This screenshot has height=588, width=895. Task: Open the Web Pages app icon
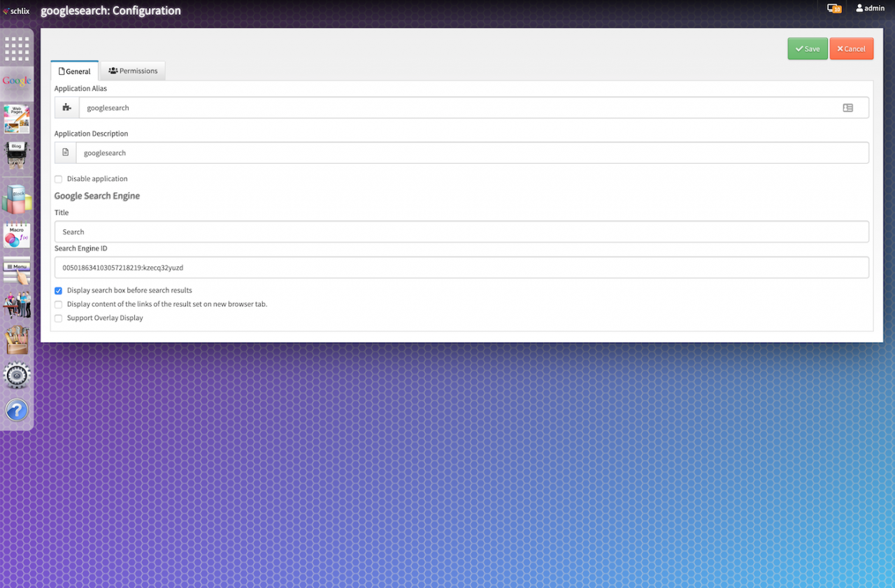point(17,119)
